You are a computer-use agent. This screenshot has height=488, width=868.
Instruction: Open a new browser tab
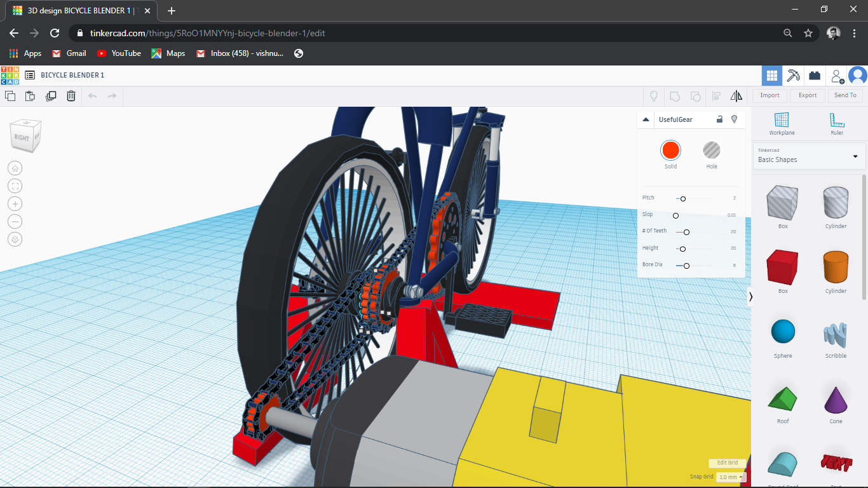(x=172, y=11)
